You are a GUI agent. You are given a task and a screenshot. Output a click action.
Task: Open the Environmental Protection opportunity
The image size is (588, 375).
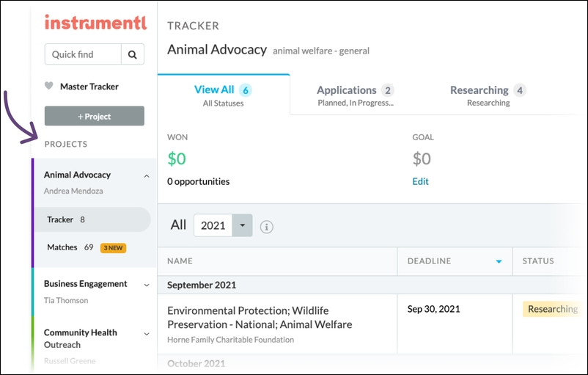pyautogui.click(x=260, y=316)
